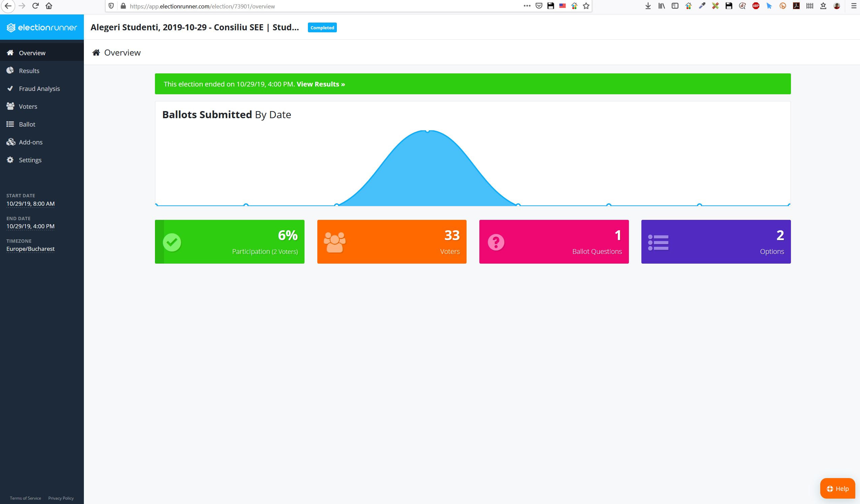Click the Voters people icon in sidebar

[10, 106]
